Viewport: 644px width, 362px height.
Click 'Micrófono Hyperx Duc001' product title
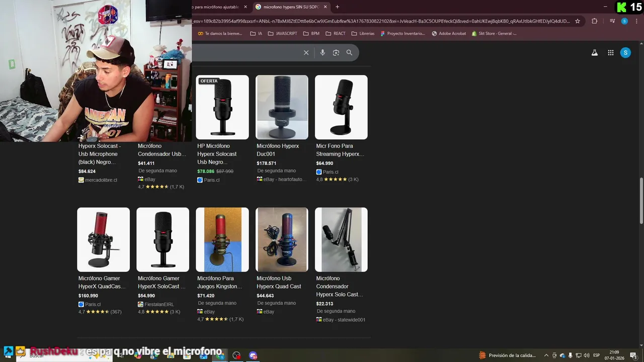278,150
